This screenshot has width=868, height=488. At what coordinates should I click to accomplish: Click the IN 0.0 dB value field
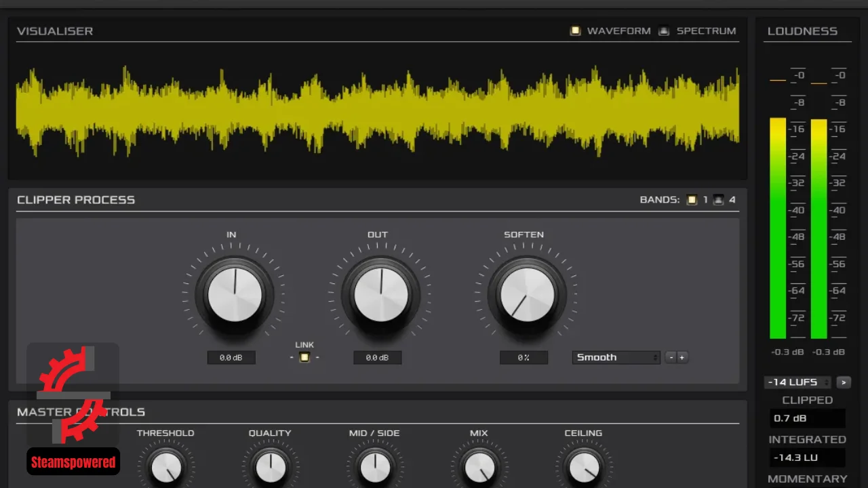tap(231, 357)
